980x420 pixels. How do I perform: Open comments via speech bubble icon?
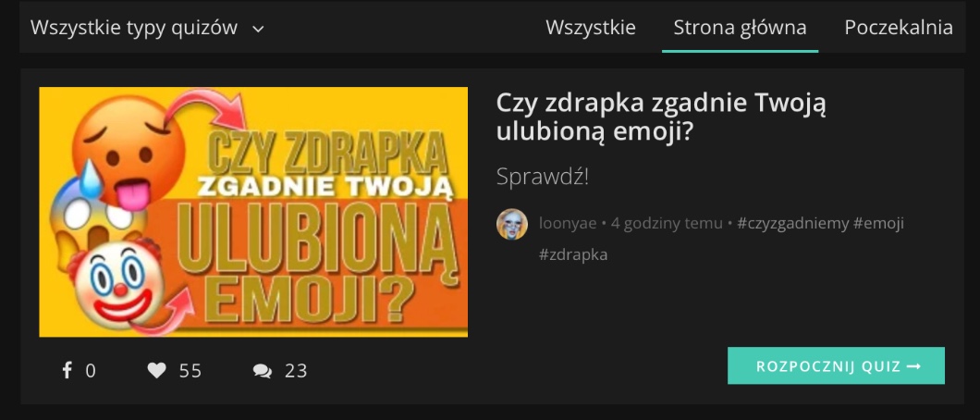pyautogui.click(x=263, y=371)
